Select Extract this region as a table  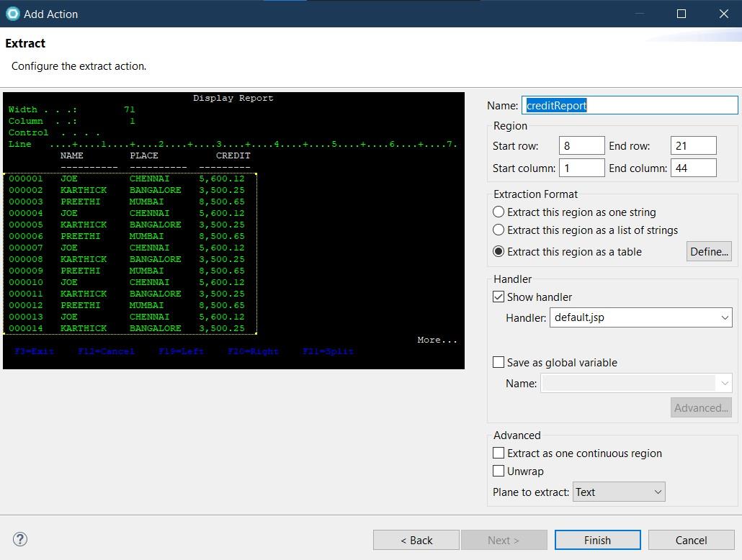(x=568, y=252)
